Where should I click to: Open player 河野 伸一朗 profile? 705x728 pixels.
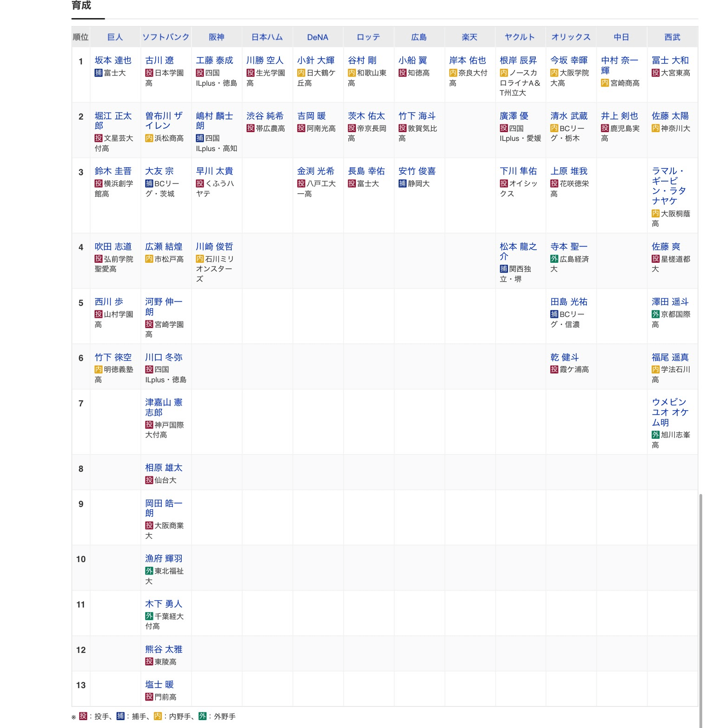164,307
